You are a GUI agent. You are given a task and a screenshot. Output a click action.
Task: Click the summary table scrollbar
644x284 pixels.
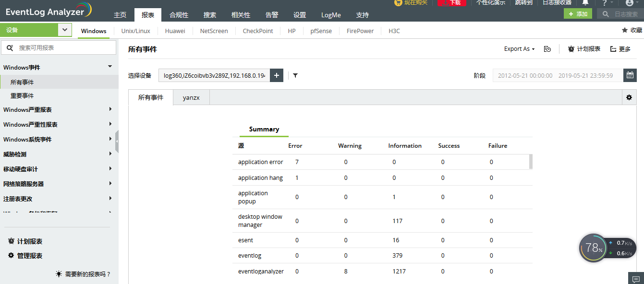click(x=531, y=162)
